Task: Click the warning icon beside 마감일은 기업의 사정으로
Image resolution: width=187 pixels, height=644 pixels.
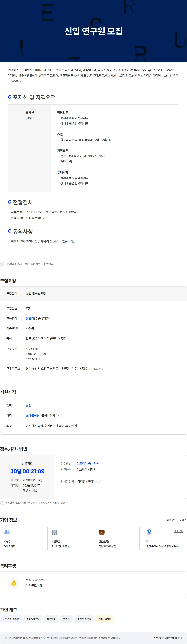Action: point(2,503)
